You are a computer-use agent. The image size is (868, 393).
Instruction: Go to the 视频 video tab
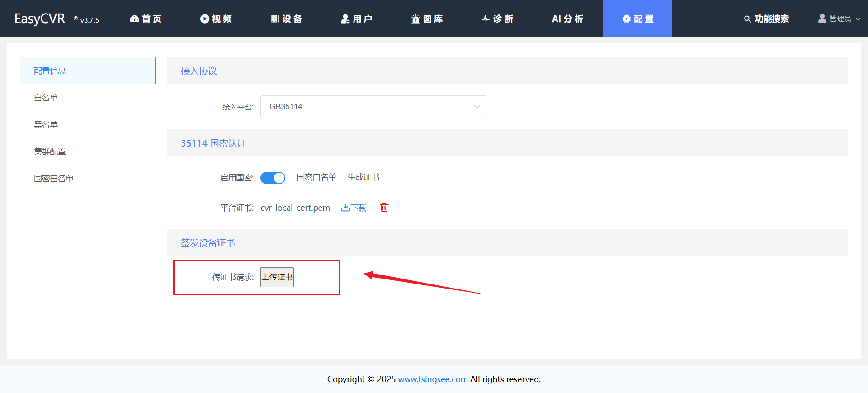pyautogui.click(x=216, y=19)
